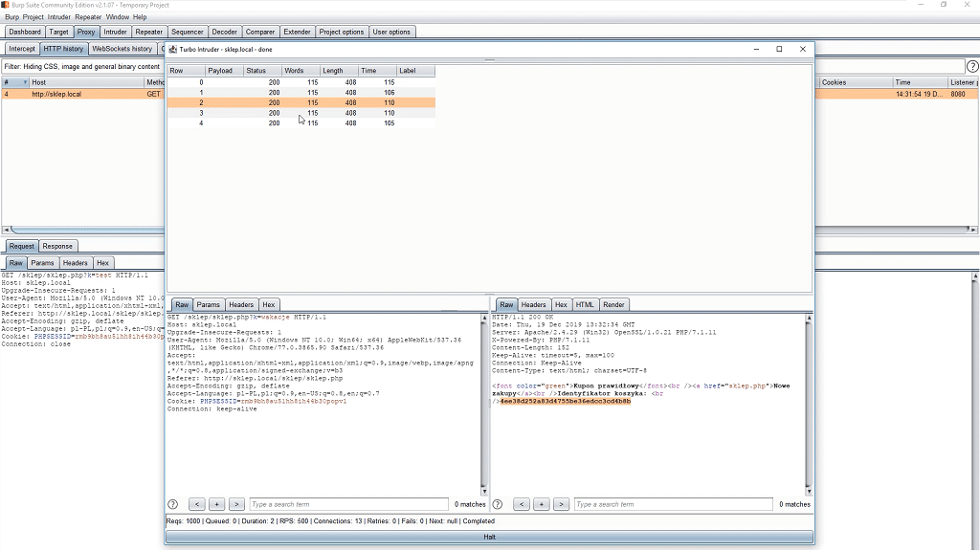This screenshot has height=551, width=980.
Task: Switch to the Dashboard tab
Action: click(x=25, y=32)
